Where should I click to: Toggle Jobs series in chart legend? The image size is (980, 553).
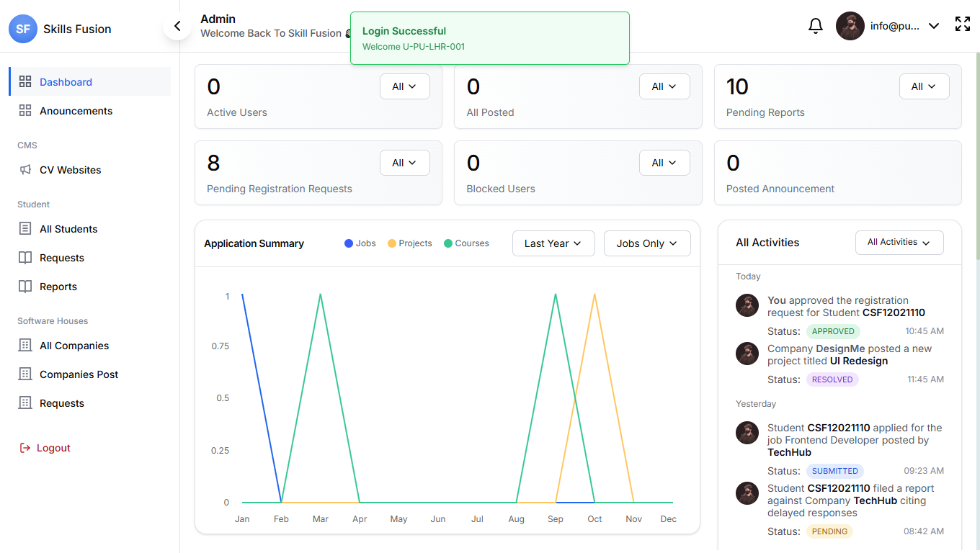point(360,243)
